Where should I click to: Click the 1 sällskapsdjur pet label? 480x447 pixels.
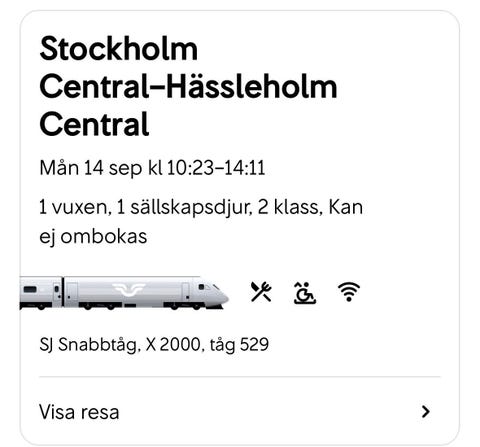tap(184, 208)
